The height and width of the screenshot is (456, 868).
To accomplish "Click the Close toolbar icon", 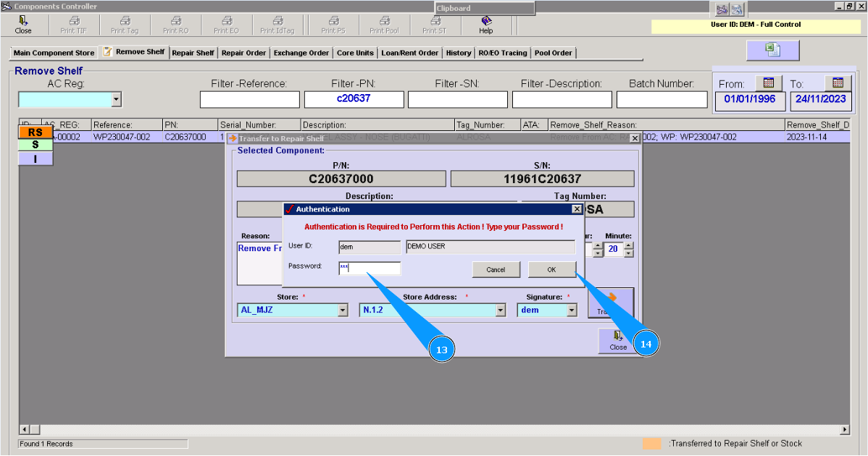I will click(x=22, y=25).
